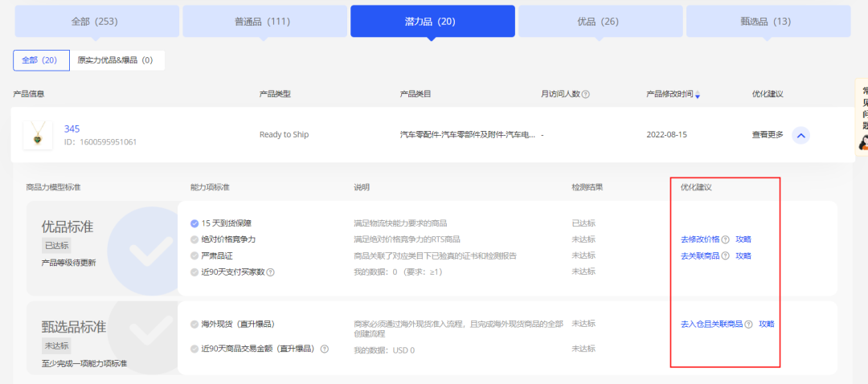This screenshot has height=384, width=868.
Task: Click the 优品标准 heading
Action: coord(68,227)
